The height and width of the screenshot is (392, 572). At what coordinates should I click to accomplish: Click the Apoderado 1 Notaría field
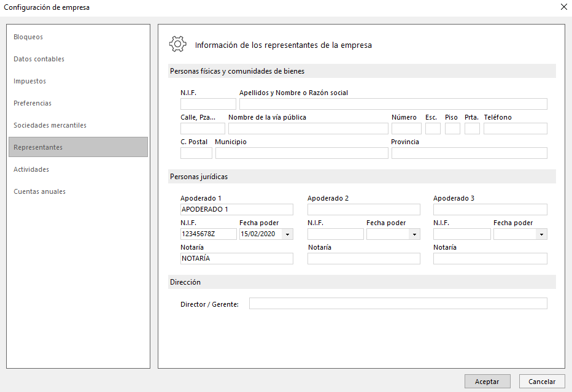pos(237,258)
